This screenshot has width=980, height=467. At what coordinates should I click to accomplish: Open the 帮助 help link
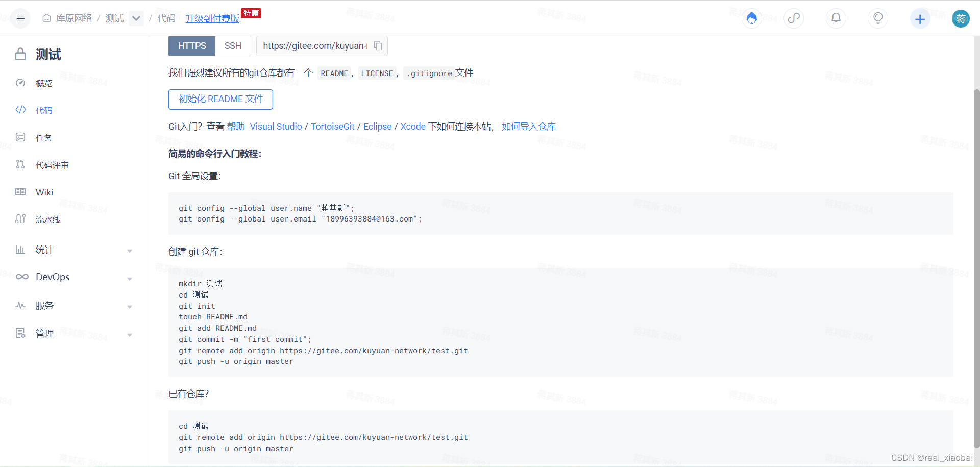[236, 126]
